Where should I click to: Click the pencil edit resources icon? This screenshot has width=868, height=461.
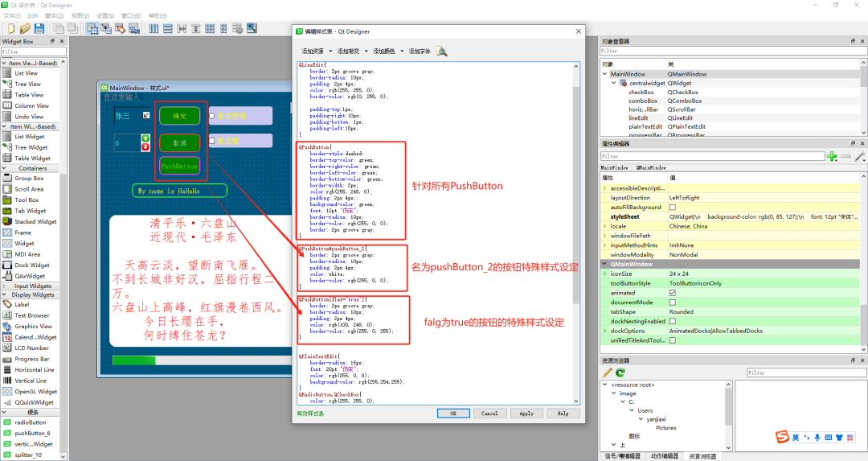point(608,373)
